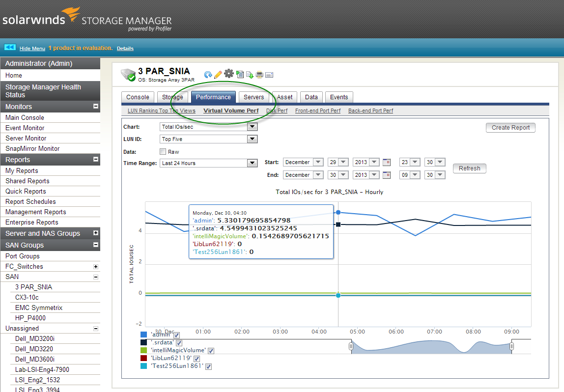564x392 pixels.
Task: Open Storage Manager Health Status
Action: click(50, 91)
